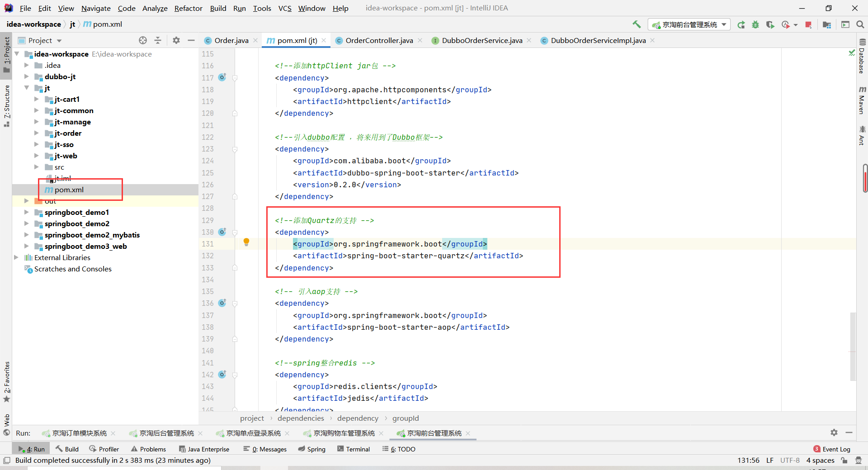Hide the Project tool window
This screenshot has height=470, width=868.
[191, 40]
